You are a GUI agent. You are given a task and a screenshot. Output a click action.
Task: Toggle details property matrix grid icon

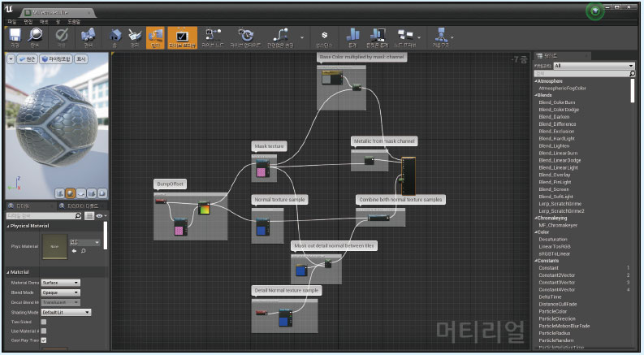click(89, 216)
